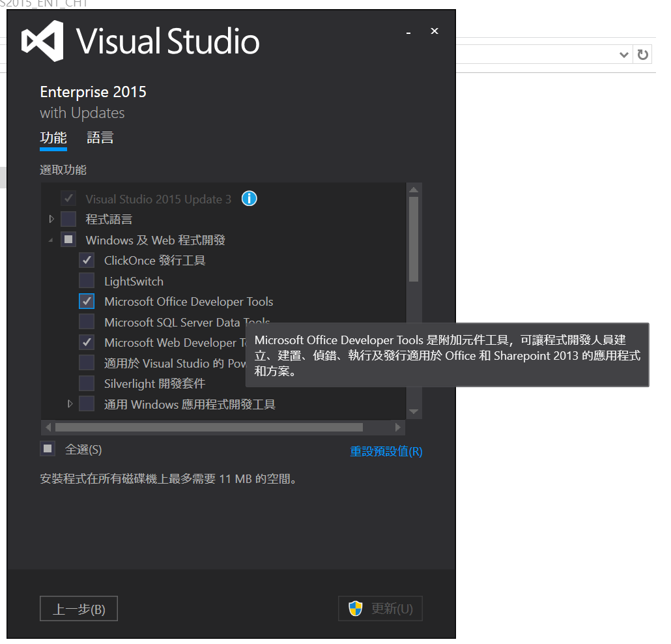Expand the 程式語言 tree node
Image resolution: width=671 pixels, height=644 pixels.
tap(51, 219)
